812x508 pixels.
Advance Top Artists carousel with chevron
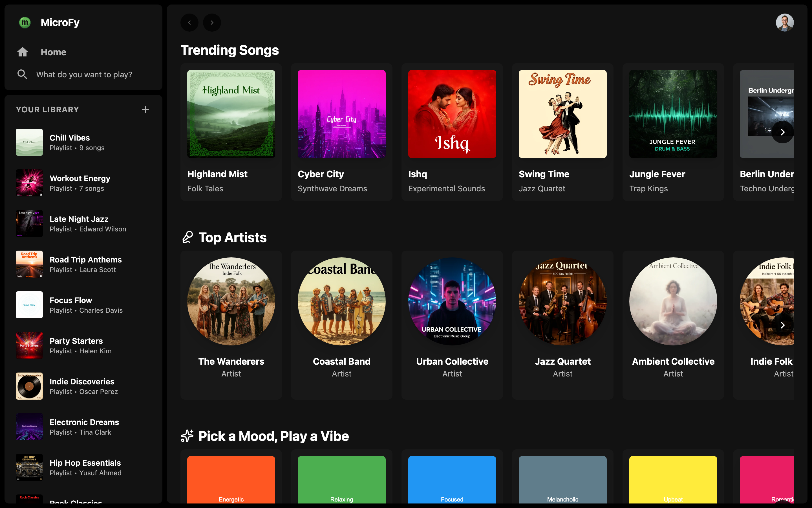click(782, 325)
